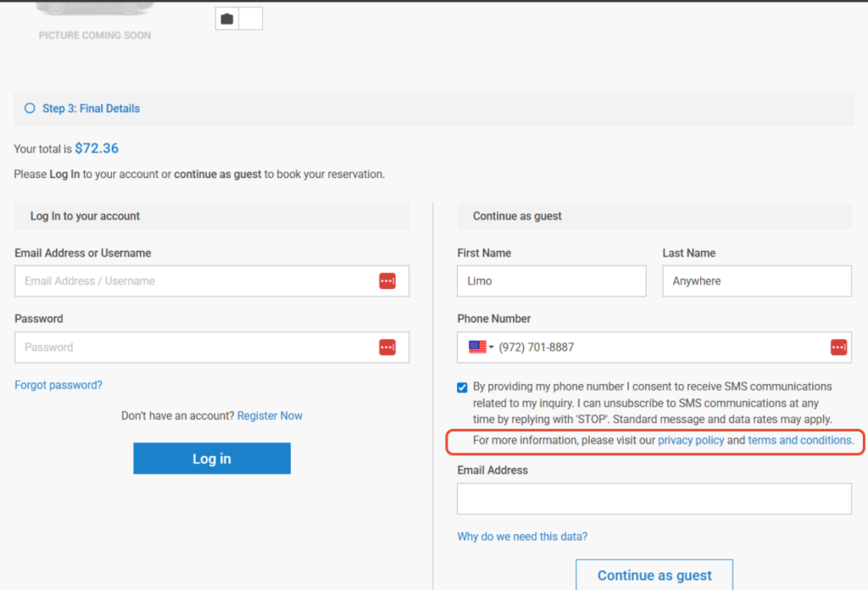Click password manager icon in Email/Username field
The image size is (868, 590).
pos(387,281)
